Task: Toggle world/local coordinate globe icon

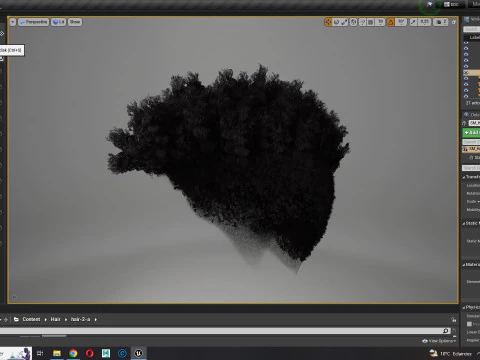Action: coord(353,22)
